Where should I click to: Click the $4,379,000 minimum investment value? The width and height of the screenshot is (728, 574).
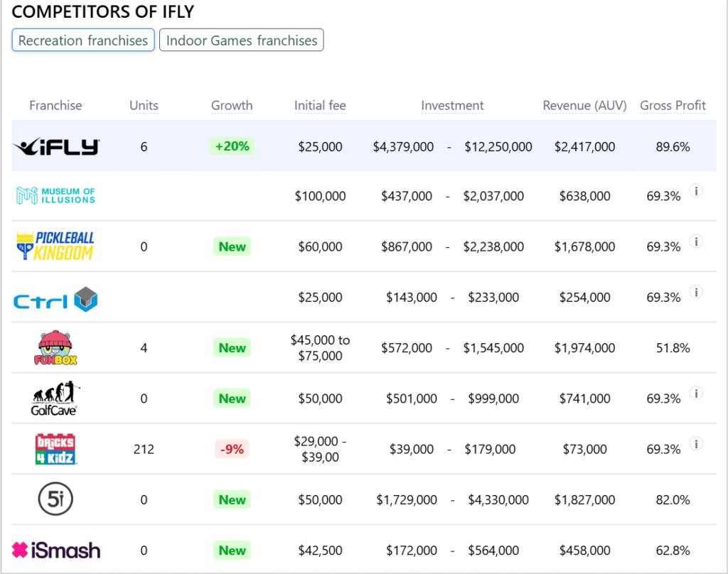click(403, 146)
